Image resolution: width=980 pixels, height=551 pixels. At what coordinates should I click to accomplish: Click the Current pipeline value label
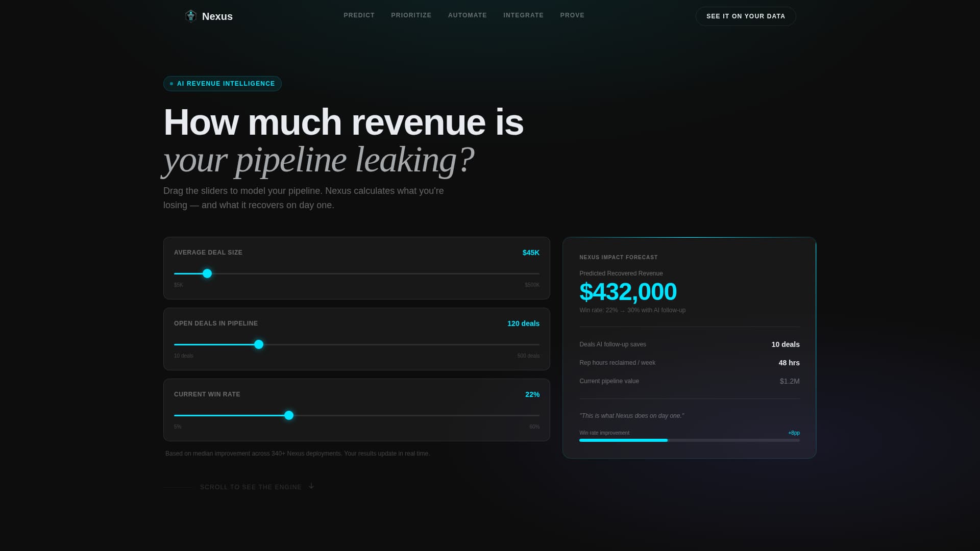(609, 381)
